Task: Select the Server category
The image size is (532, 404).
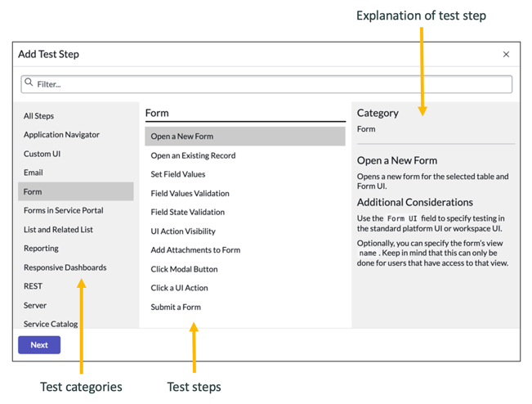Action: tap(35, 305)
